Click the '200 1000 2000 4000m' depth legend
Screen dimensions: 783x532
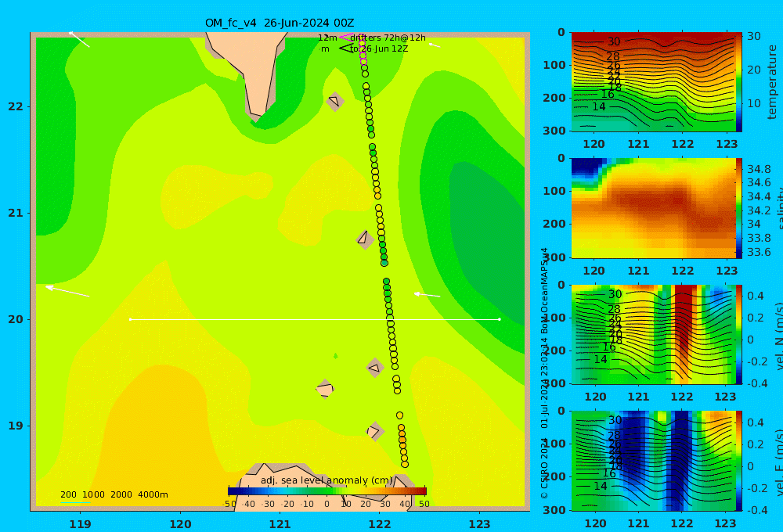pyautogui.click(x=114, y=494)
